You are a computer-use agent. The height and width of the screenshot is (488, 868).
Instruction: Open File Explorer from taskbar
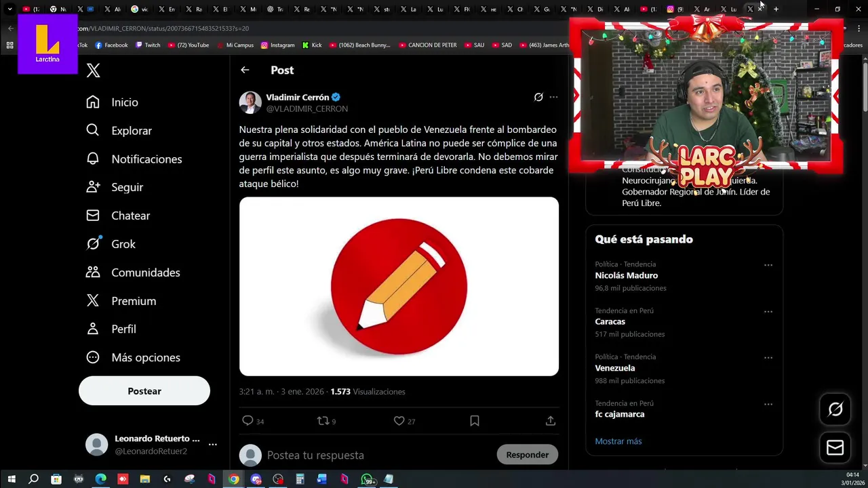(x=144, y=479)
